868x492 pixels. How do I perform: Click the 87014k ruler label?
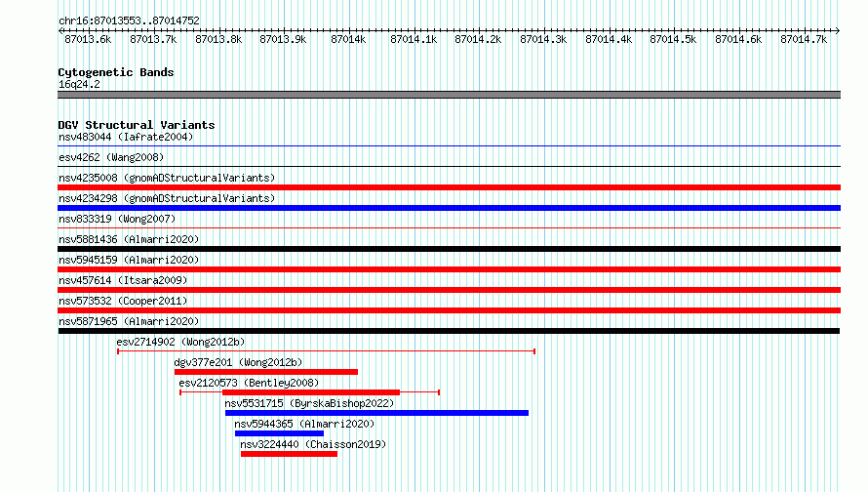[348, 39]
